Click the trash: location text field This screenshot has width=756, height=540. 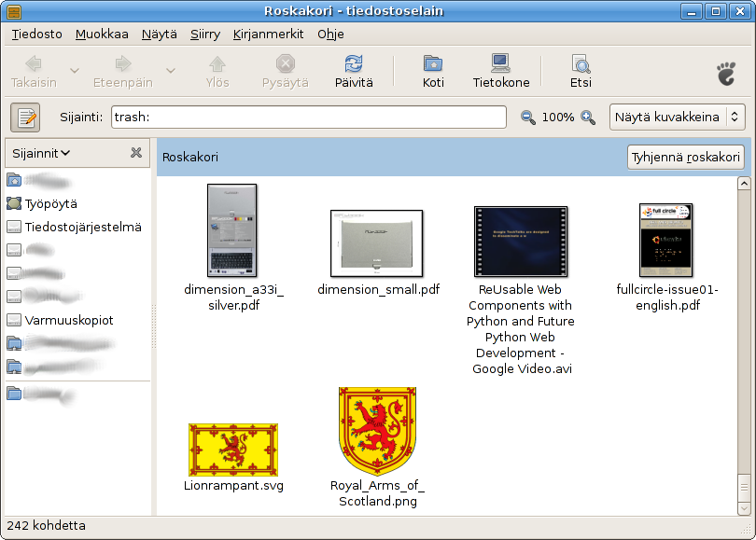[308, 118]
